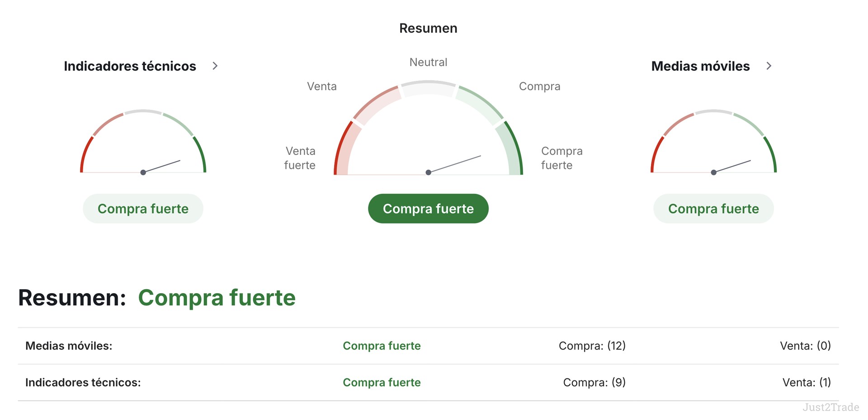
Task: Click the central Resumen gauge needle pivot
Action: (x=428, y=173)
